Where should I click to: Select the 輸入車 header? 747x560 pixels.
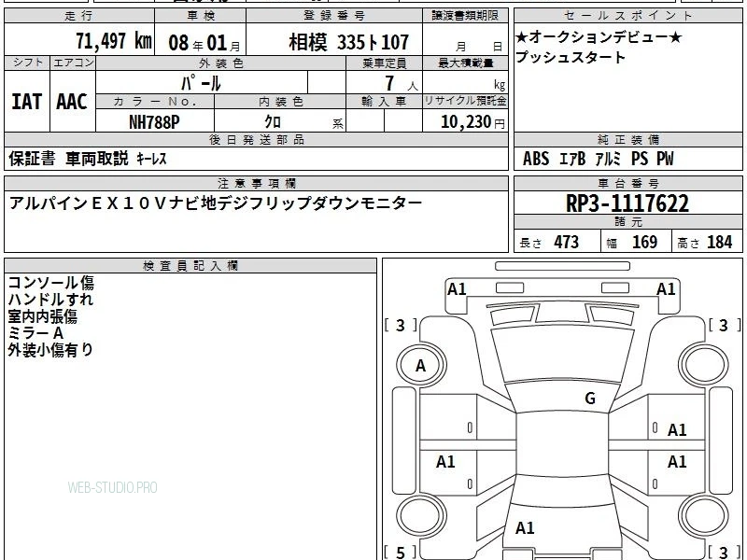[384, 101]
